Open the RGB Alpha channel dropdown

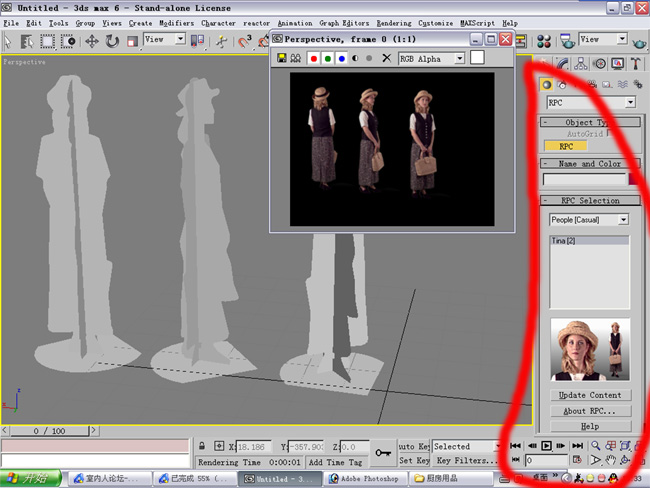coord(458,59)
